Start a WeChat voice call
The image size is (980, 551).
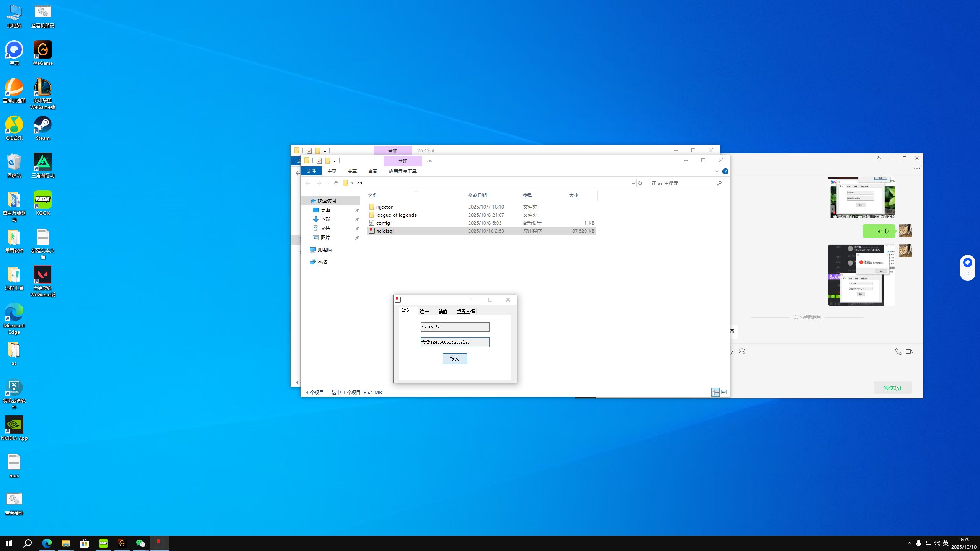click(898, 351)
